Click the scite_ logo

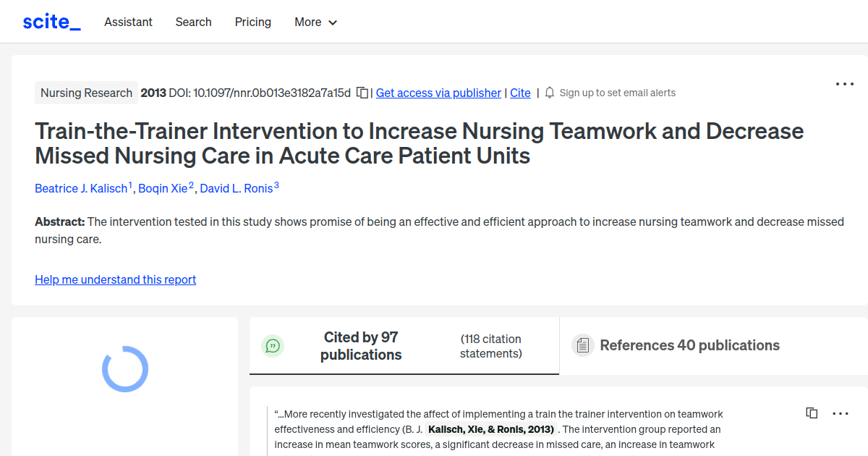point(51,21)
